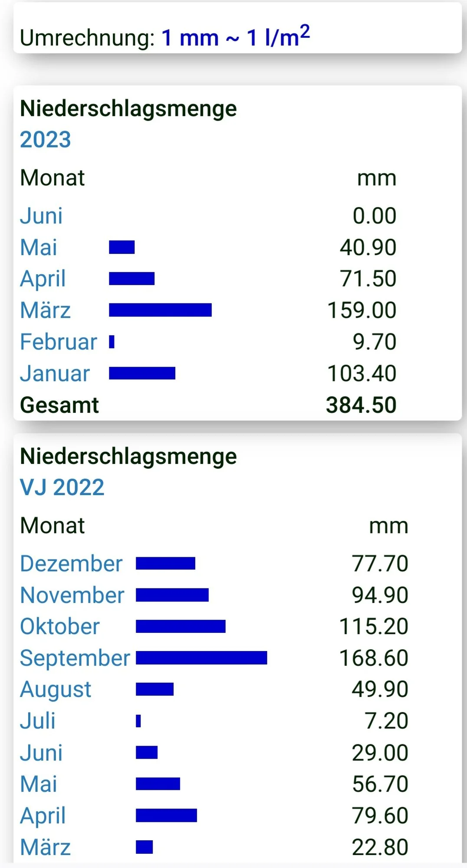Open the Januar month link
This screenshot has height=868, width=467.
coord(55,374)
